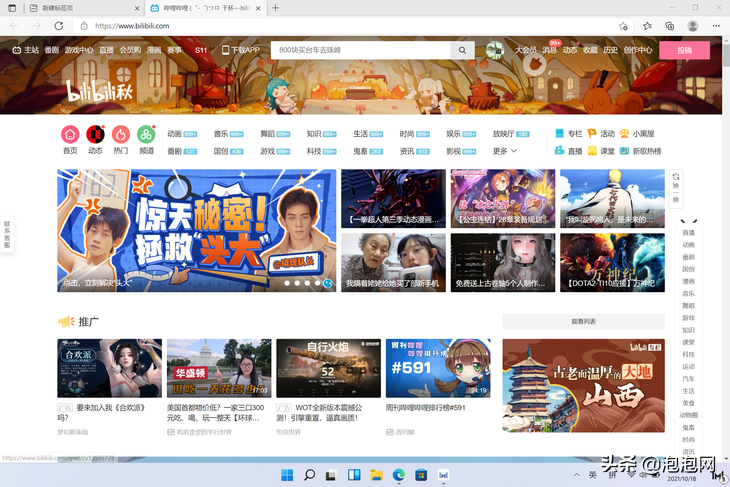Open Microsoft Store from taskbar
730x487 pixels.
(x=421, y=475)
